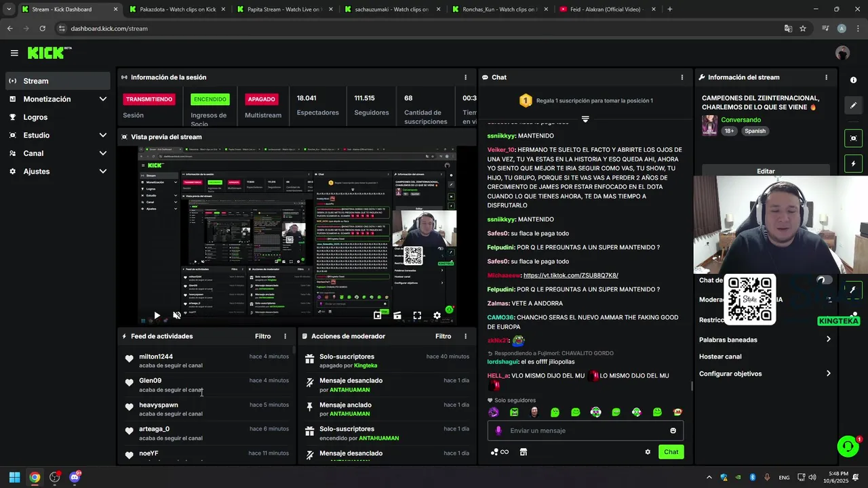Open Palabras baneadas chevron
868x488 pixels.
pos(828,340)
